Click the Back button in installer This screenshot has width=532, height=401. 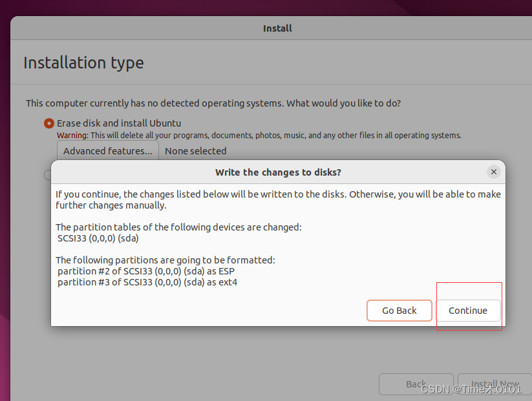tap(416, 384)
